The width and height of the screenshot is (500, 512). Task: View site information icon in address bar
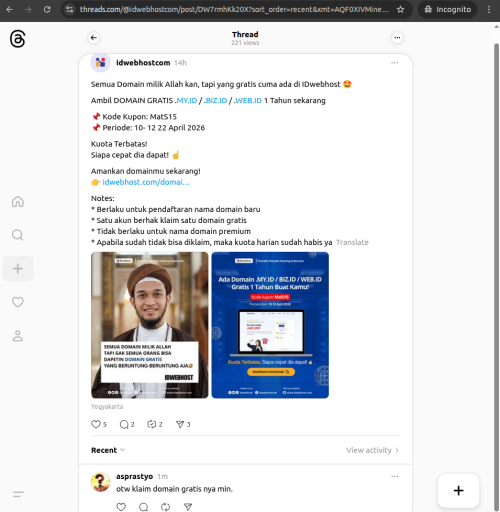click(70, 9)
